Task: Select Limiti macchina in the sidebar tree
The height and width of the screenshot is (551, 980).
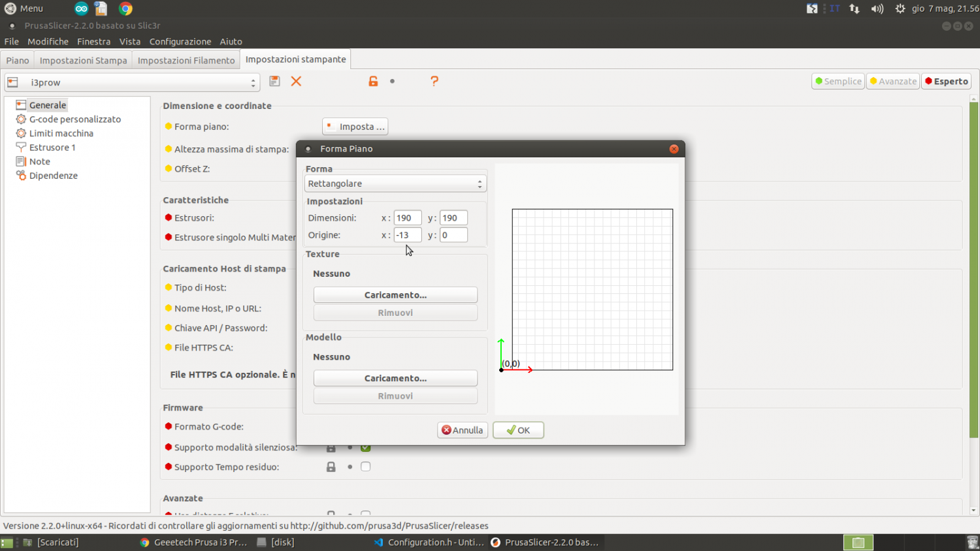Action: coord(61,133)
